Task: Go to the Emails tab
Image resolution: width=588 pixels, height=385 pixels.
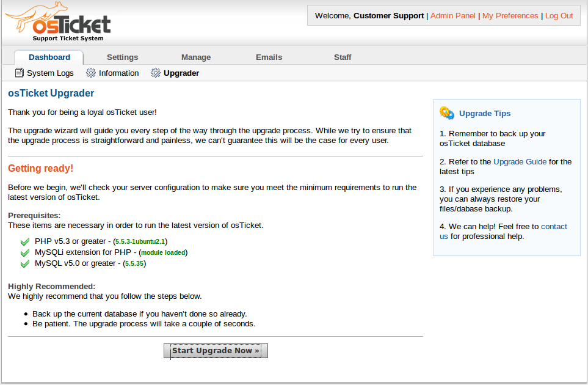Action: pos(269,57)
